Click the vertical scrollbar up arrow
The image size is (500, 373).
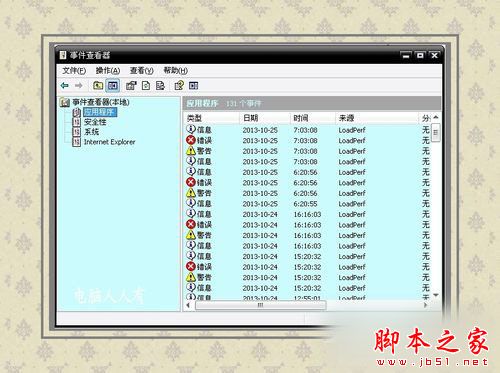click(436, 118)
